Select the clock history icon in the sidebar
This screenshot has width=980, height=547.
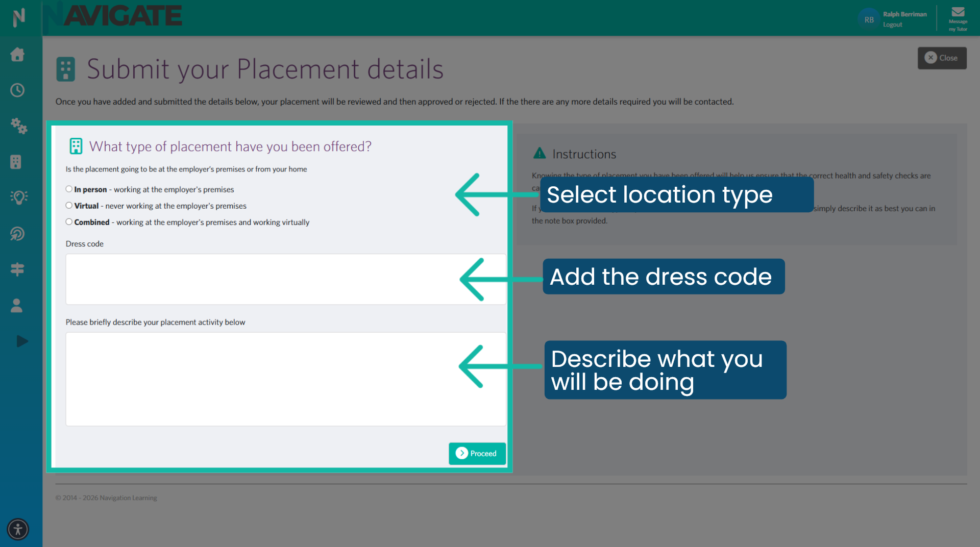tap(17, 90)
